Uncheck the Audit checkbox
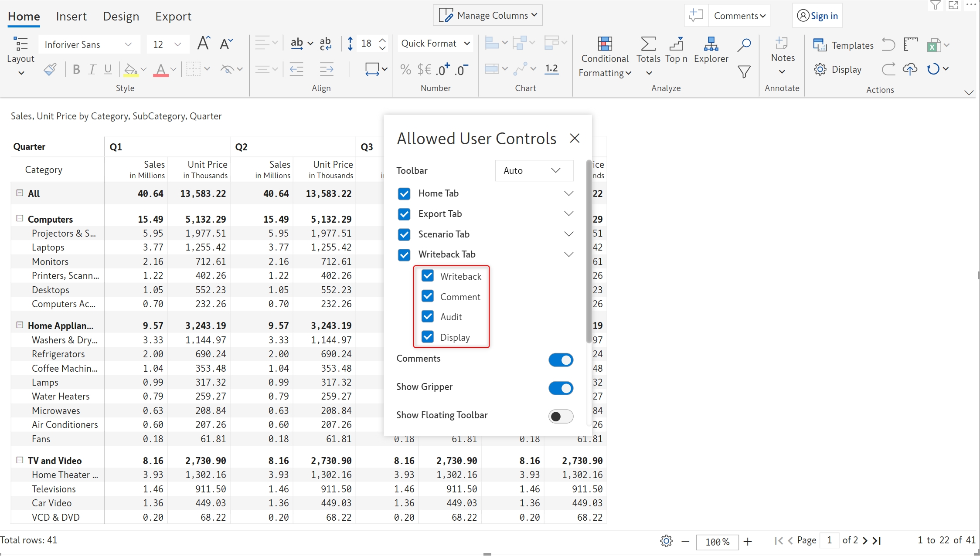This screenshot has width=980, height=556. 428,317
